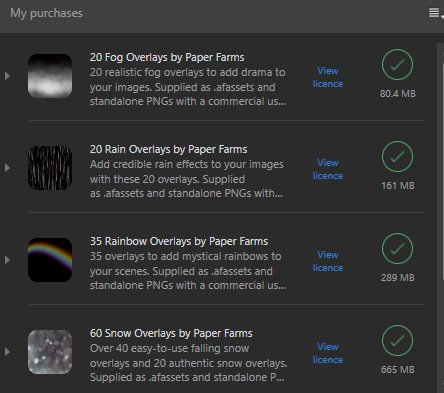This screenshot has width=444, height=393.
Task: Select the rain overlay thumbnail
Action: point(50,168)
